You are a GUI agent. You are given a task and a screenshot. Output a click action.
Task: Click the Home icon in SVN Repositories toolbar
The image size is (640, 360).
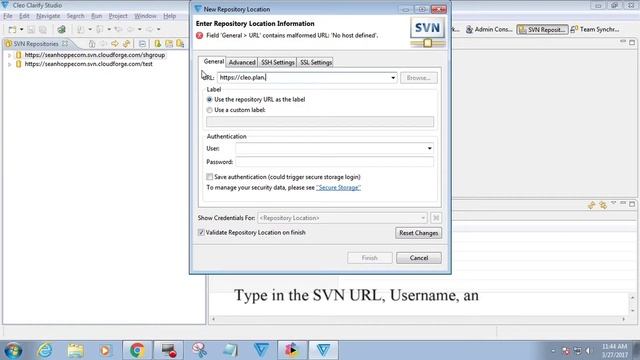point(92,44)
